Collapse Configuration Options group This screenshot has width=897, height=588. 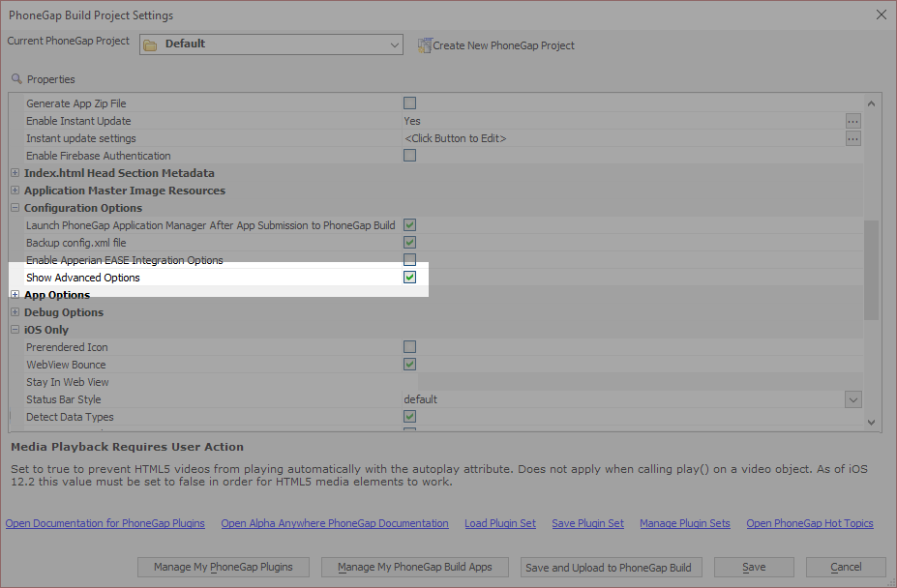[15, 208]
